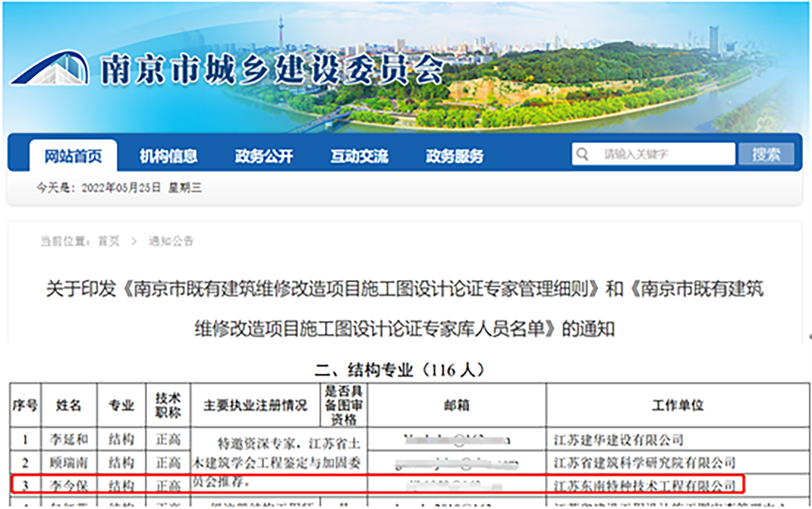Click the 首页 breadcrumb link

point(109,241)
